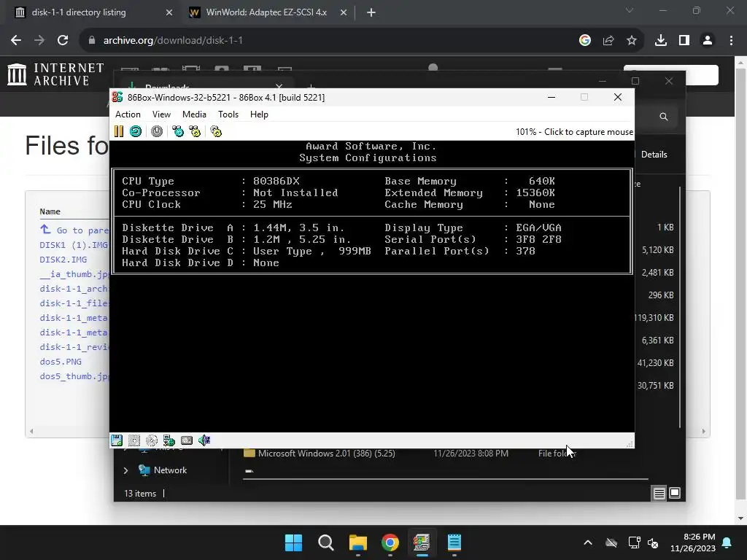Screen dimensions: 747x560
Task: Click the grey ACPI shutdown power icon
Action: click(157, 131)
